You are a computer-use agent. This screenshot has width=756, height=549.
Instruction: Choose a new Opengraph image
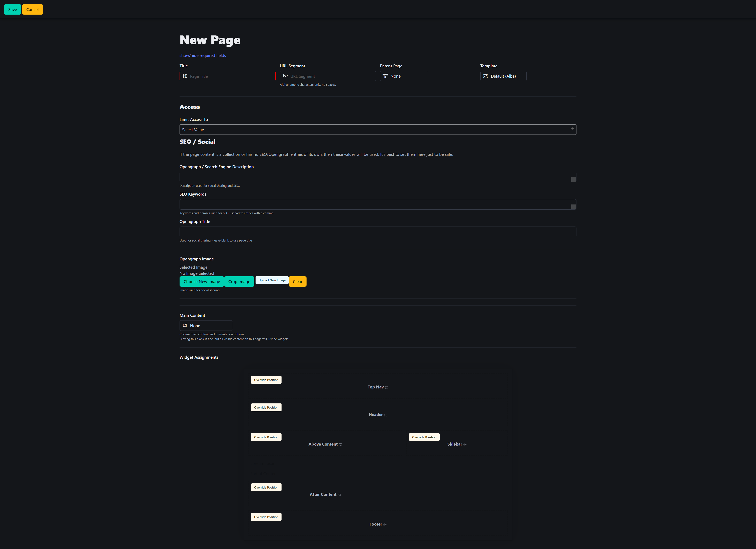[x=201, y=281]
